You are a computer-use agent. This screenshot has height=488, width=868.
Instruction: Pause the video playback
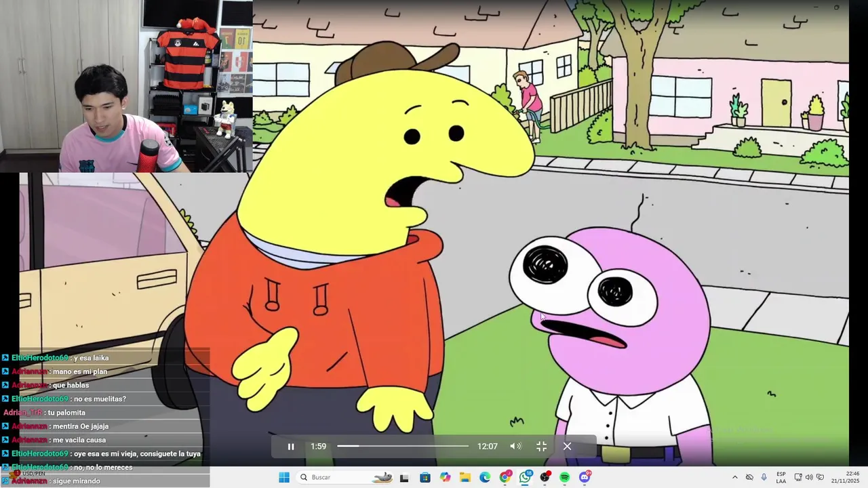click(x=291, y=447)
